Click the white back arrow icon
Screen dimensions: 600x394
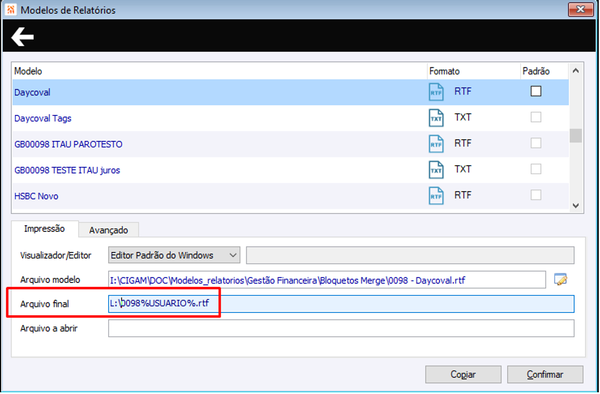tap(23, 37)
